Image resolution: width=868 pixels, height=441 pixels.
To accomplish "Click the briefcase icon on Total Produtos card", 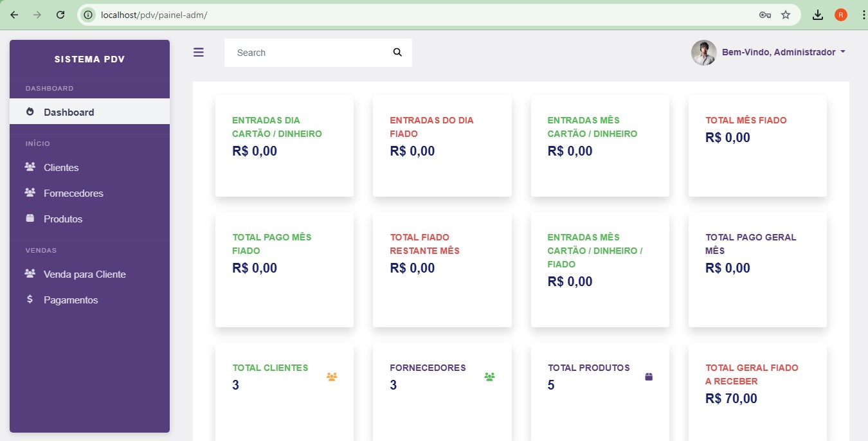I will [648, 377].
